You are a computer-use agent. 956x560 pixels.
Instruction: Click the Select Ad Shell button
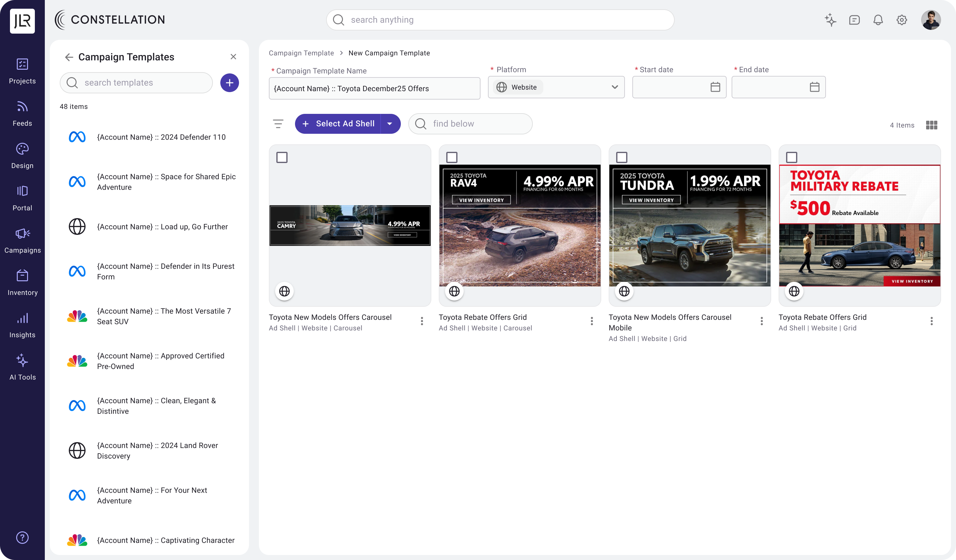click(x=338, y=124)
